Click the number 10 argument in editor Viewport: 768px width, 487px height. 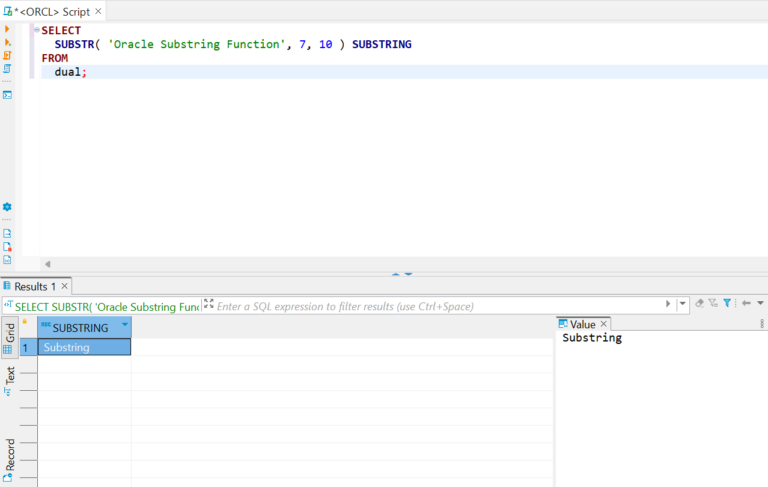pos(326,44)
